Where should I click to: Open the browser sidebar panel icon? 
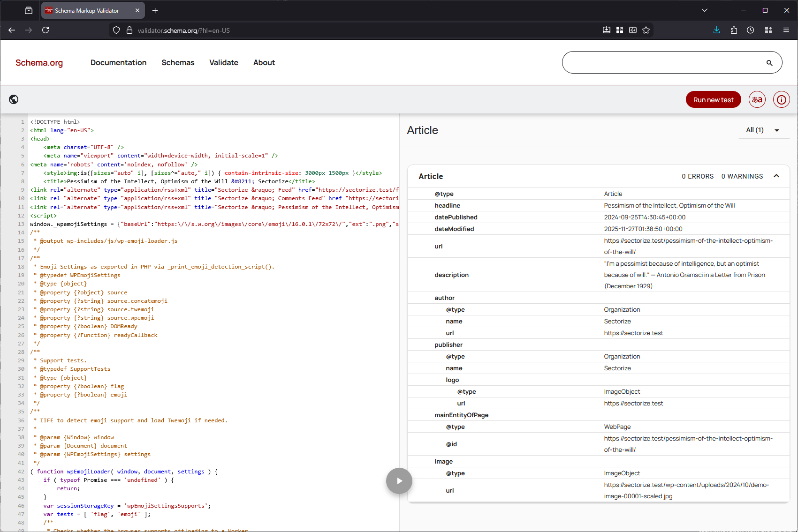(28, 10)
